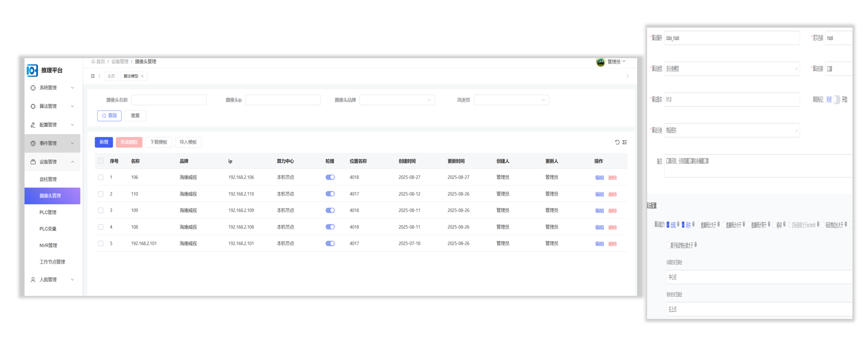Click the blue 新增 button
The height and width of the screenshot is (348, 868).
pos(104,142)
